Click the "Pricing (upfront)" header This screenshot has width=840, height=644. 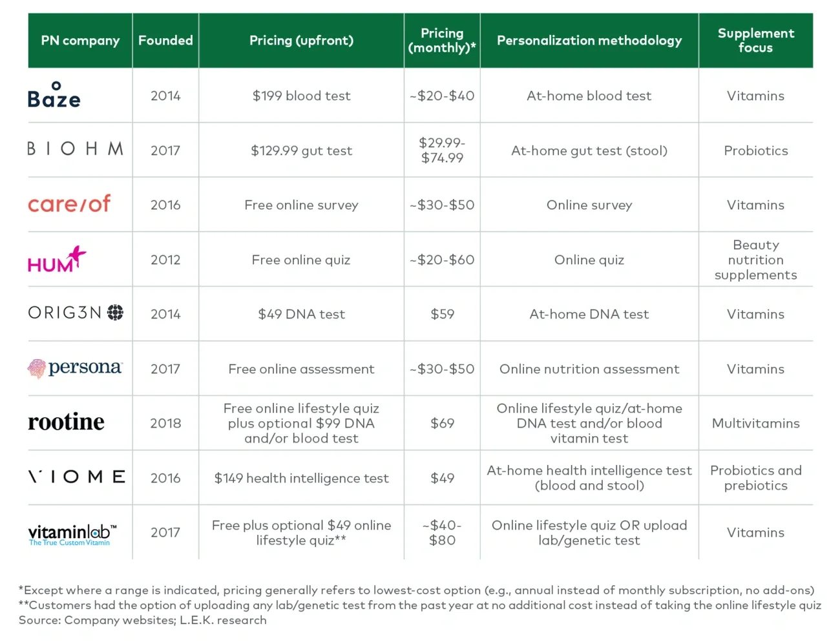coord(301,41)
